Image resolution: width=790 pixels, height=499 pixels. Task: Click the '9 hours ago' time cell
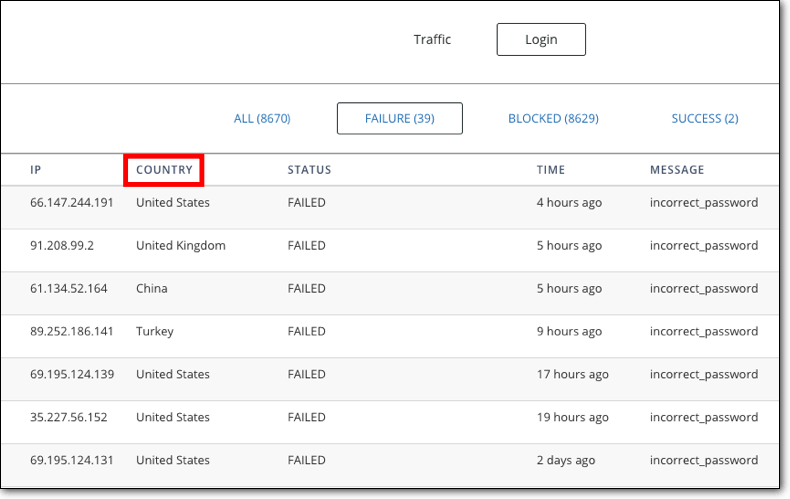click(569, 331)
